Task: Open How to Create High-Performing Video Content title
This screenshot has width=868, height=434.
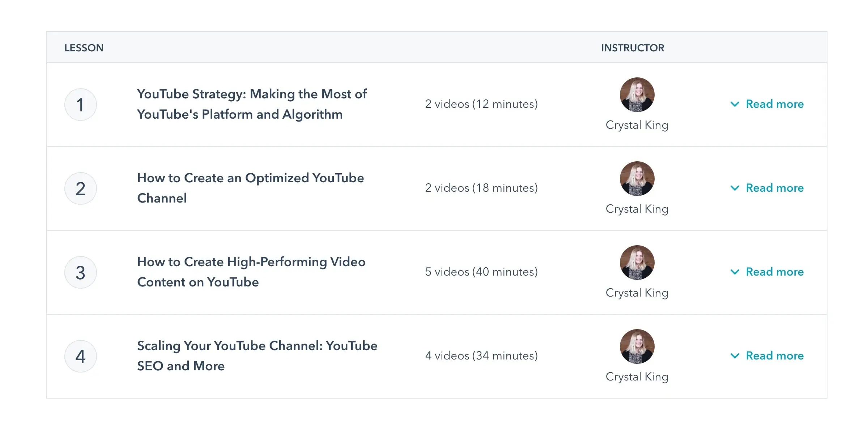Action: [251, 272]
